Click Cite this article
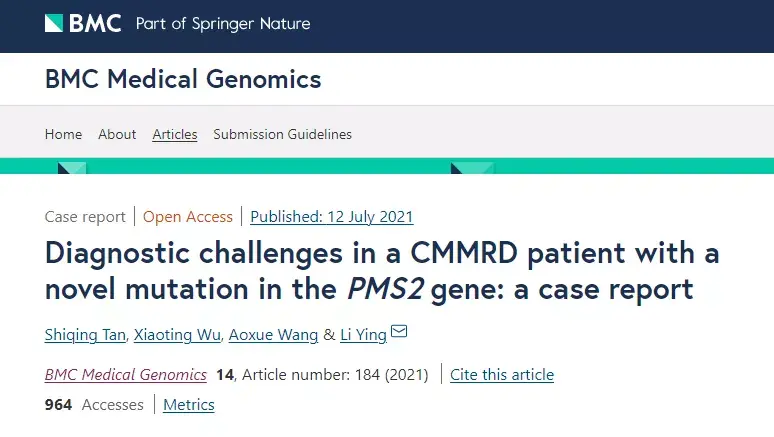774x437 pixels. click(502, 375)
